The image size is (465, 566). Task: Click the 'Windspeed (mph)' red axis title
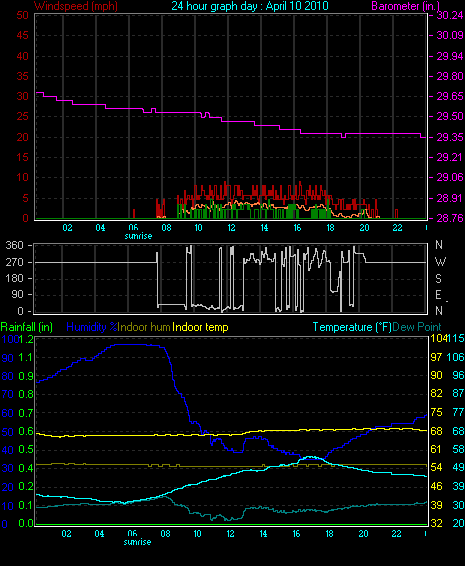click(x=76, y=6)
